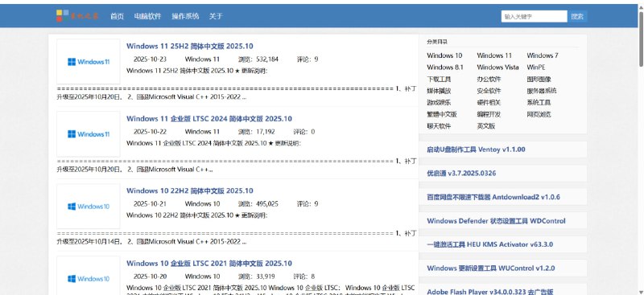Screen dimensions: 644x295
Task: Open Windows 11 25H2 post thumbnail
Action: click(x=89, y=62)
